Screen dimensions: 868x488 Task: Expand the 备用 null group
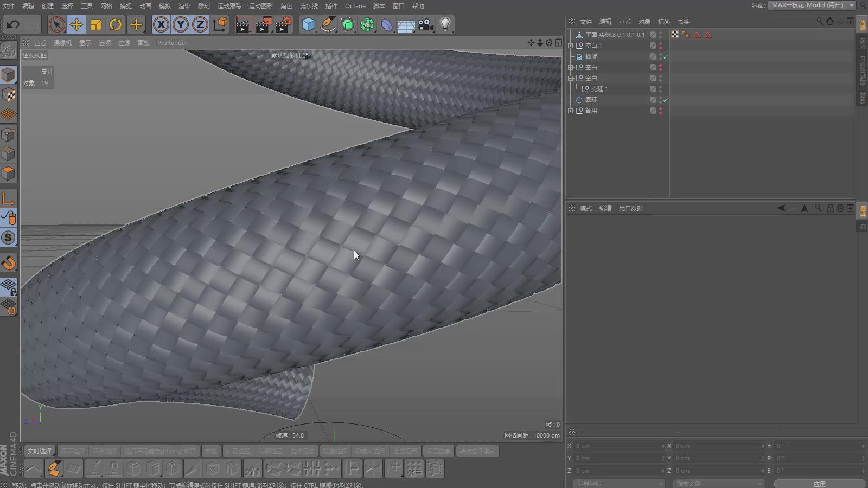coord(571,111)
